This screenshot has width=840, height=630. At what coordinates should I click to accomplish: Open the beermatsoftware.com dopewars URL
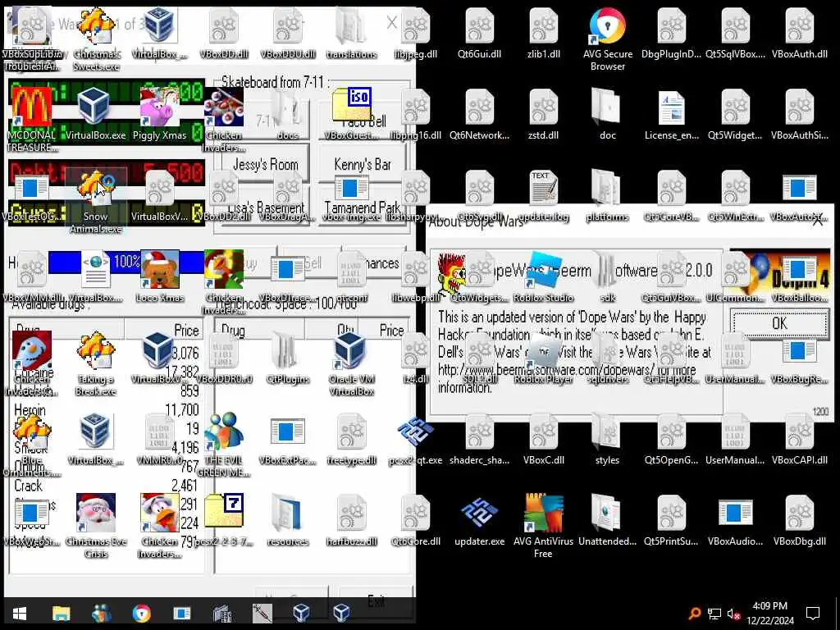click(x=546, y=370)
